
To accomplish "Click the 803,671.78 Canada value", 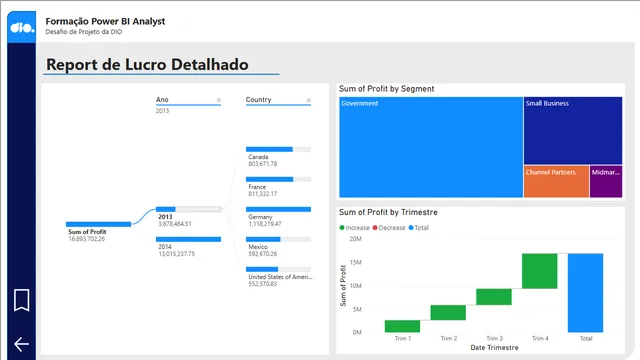I will click(263, 164).
